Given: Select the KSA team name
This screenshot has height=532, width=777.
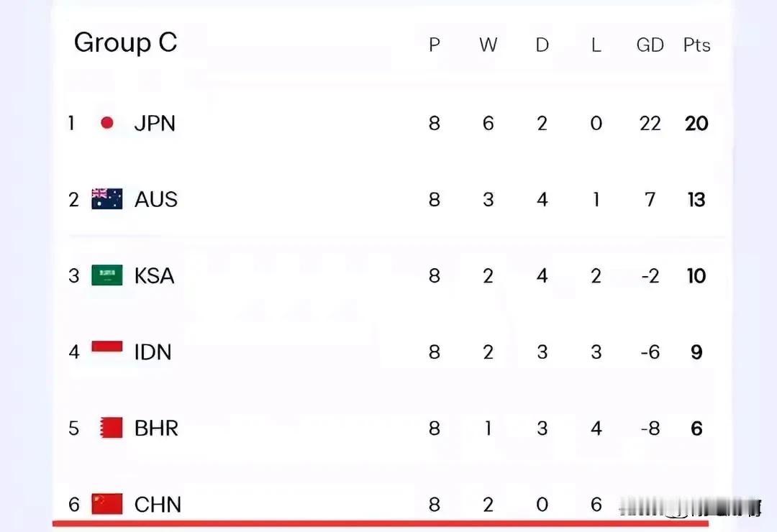Looking at the screenshot, I should (x=154, y=276).
